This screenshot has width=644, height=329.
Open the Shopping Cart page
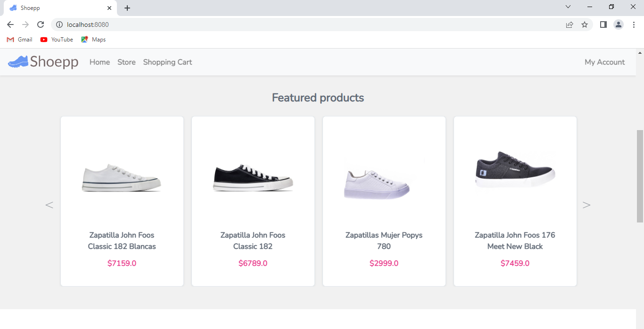pyautogui.click(x=167, y=62)
